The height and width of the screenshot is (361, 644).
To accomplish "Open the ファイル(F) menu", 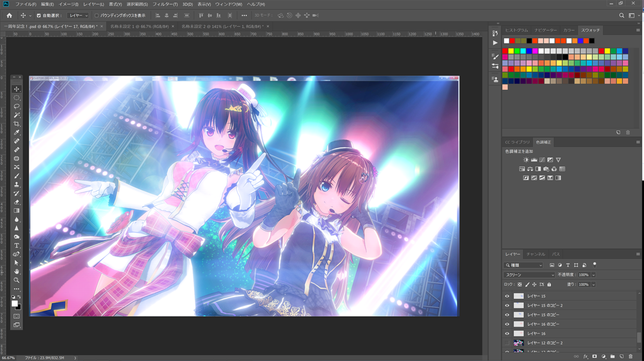I will pyautogui.click(x=26, y=4).
